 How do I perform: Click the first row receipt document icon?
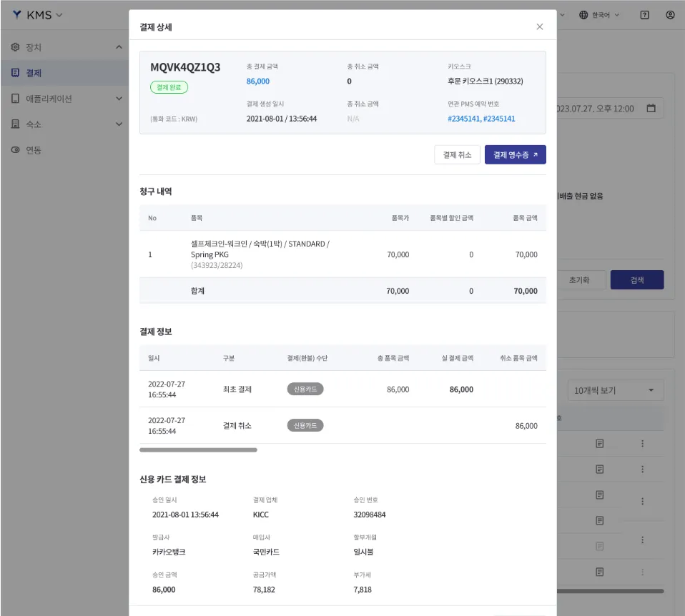click(599, 444)
